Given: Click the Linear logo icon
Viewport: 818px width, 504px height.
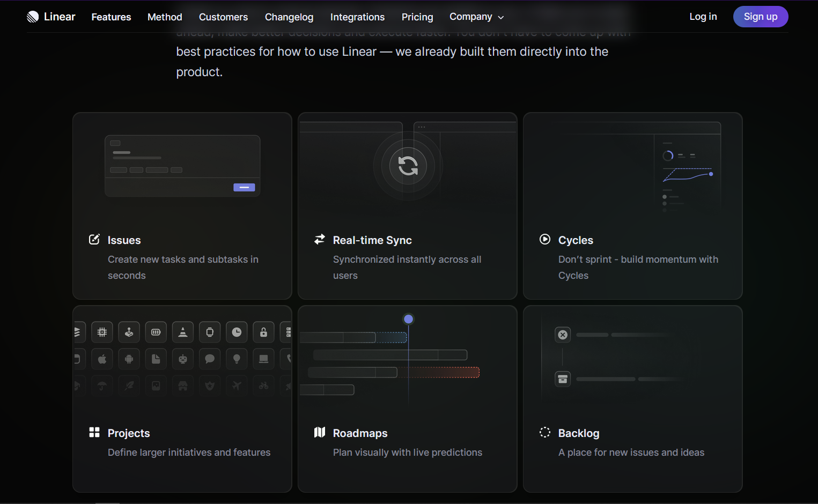Looking at the screenshot, I should pos(33,17).
